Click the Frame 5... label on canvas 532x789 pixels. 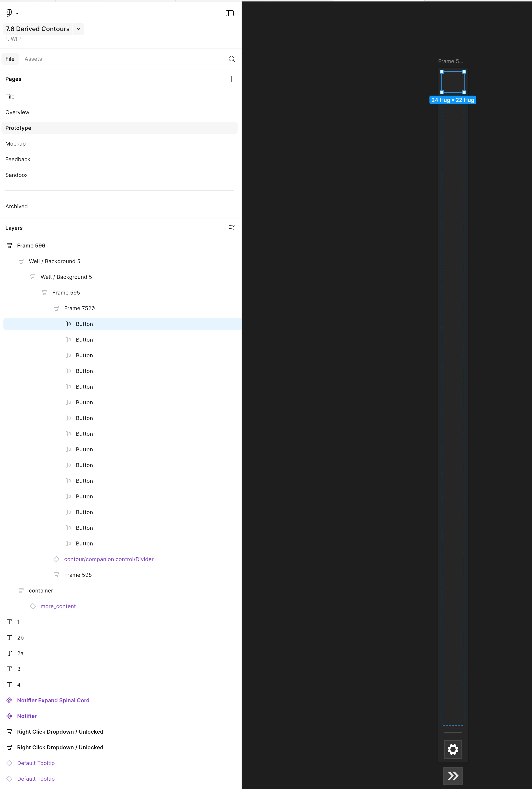[451, 62]
